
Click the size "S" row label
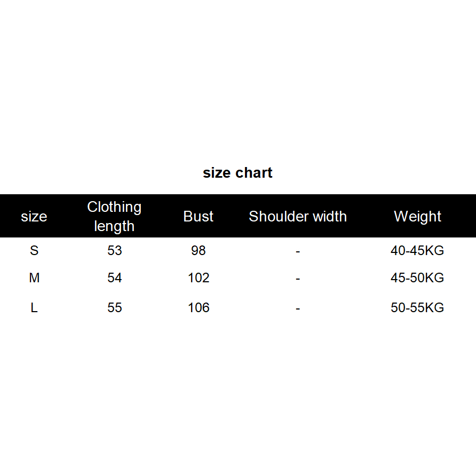34,250
